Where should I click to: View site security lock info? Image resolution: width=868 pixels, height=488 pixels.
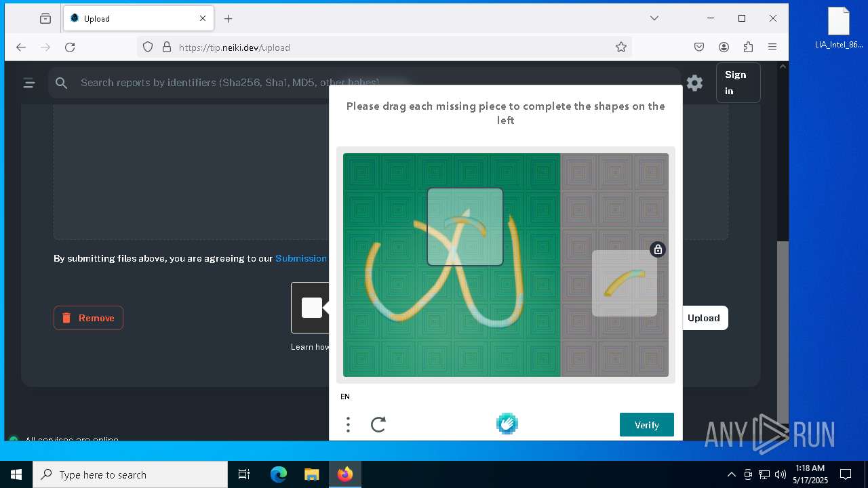166,47
